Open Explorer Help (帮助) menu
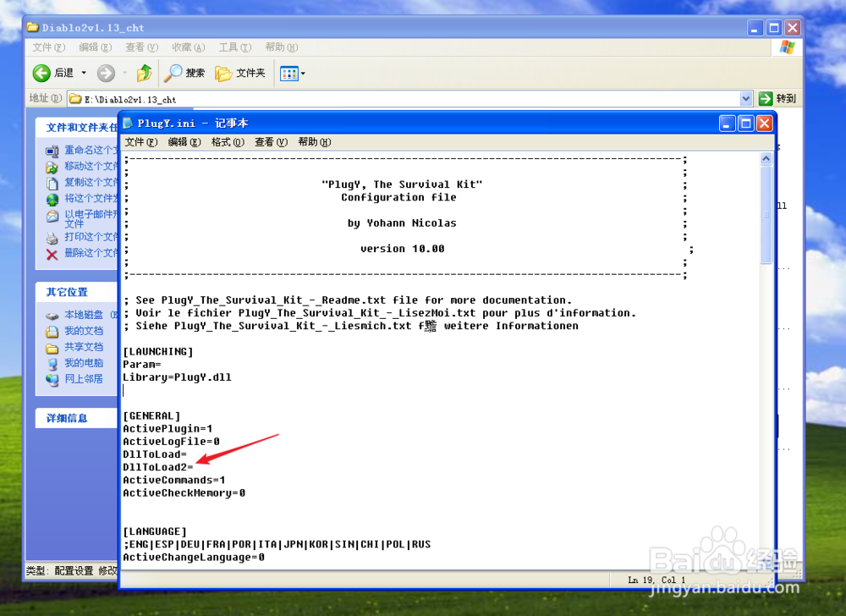Viewport: 846px width, 616px height. [x=282, y=47]
